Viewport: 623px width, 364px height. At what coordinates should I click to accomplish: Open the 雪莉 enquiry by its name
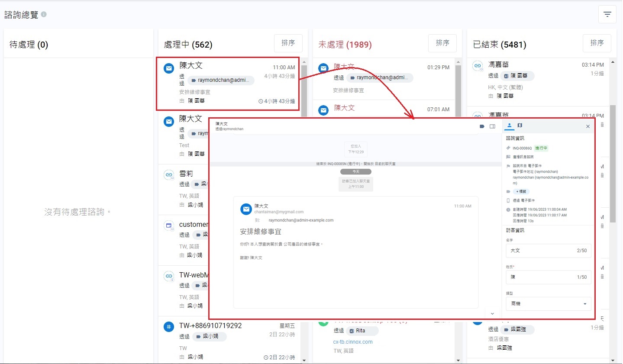(x=186, y=174)
